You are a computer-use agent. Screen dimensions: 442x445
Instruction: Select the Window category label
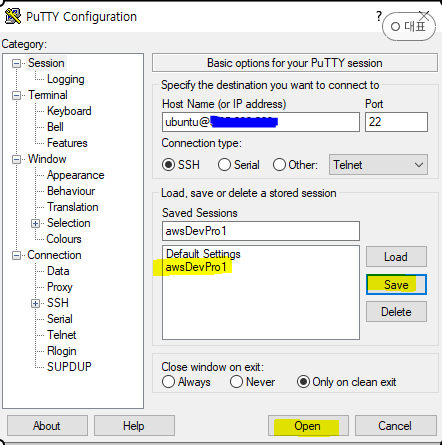(x=47, y=159)
